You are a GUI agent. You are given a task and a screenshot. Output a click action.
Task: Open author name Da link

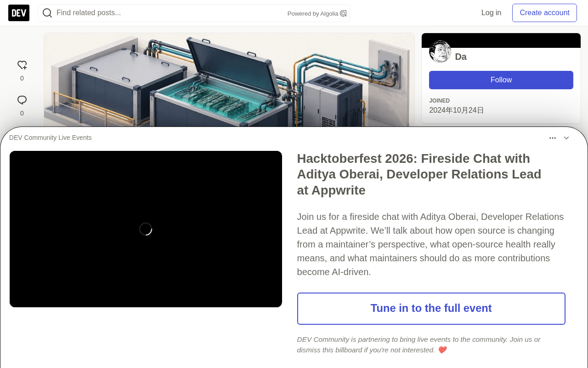coord(461,57)
